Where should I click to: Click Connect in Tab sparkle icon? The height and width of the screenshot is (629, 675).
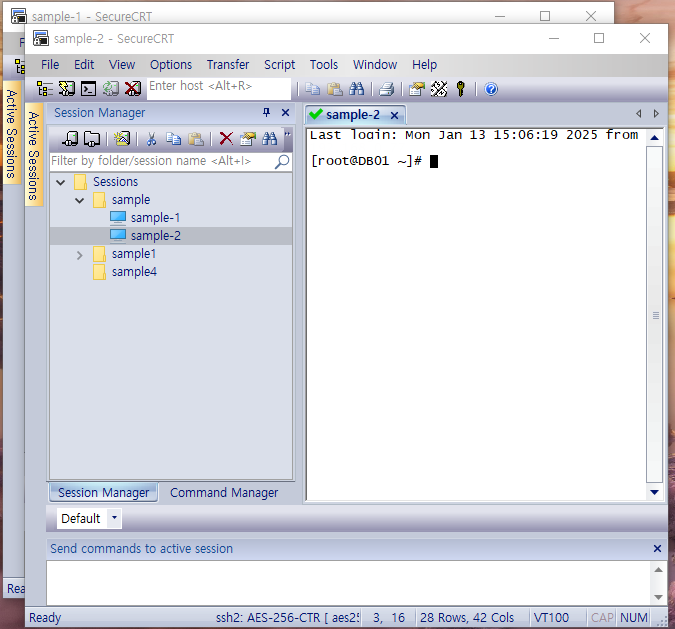pos(122,139)
